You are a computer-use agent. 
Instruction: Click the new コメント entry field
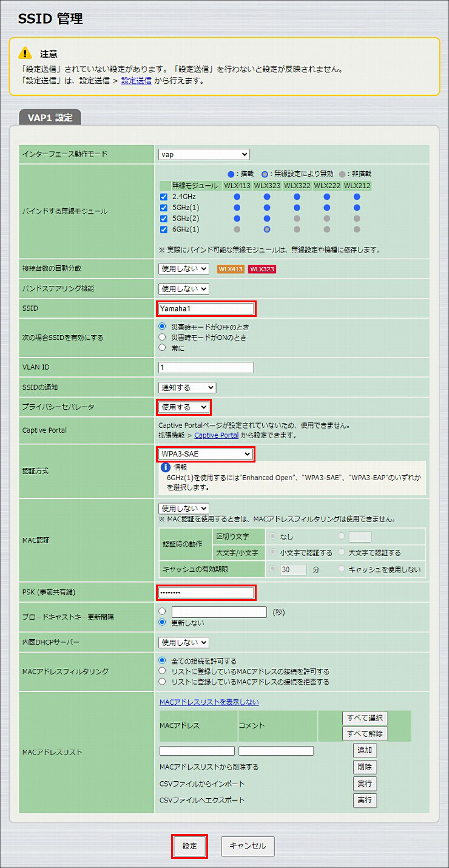pyautogui.click(x=276, y=751)
